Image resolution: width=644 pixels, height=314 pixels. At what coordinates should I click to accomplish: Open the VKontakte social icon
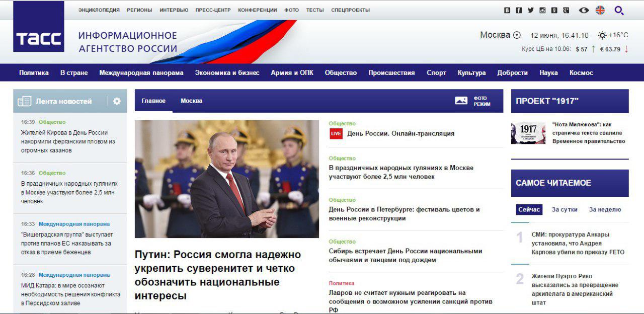click(507, 10)
